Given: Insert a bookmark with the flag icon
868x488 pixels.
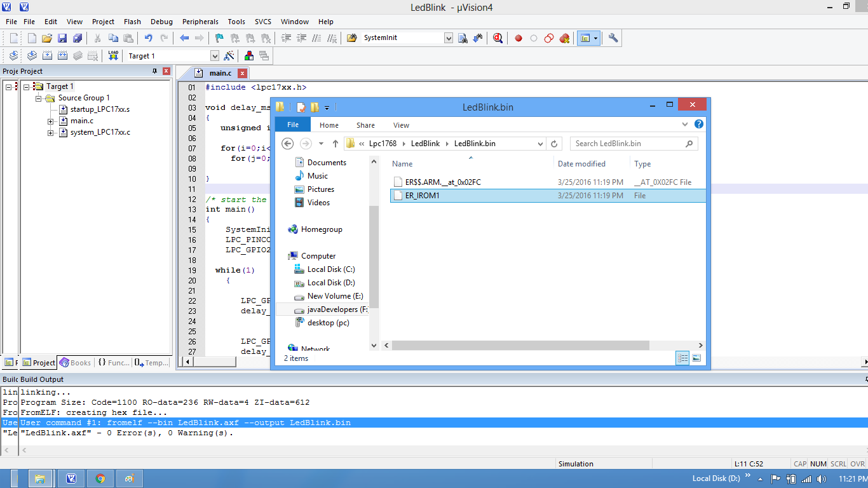Looking at the screenshot, I should [219, 38].
